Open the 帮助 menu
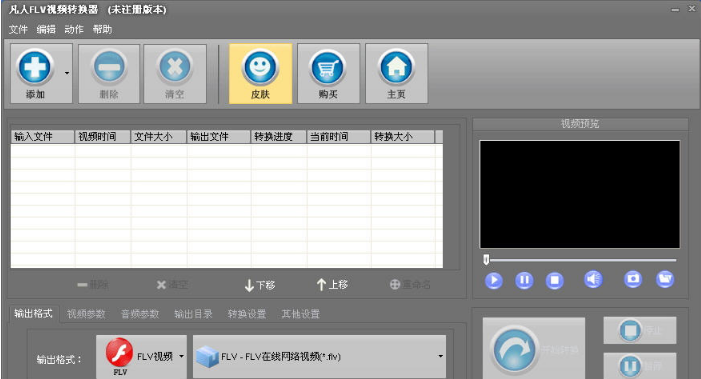The width and height of the screenshot is (701, 379). click(x=102, y=29)
